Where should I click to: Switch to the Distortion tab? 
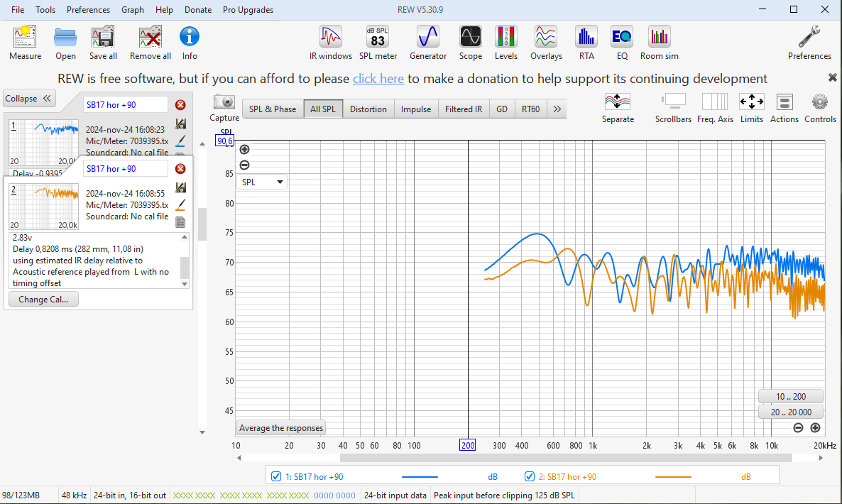pos(368,109)
